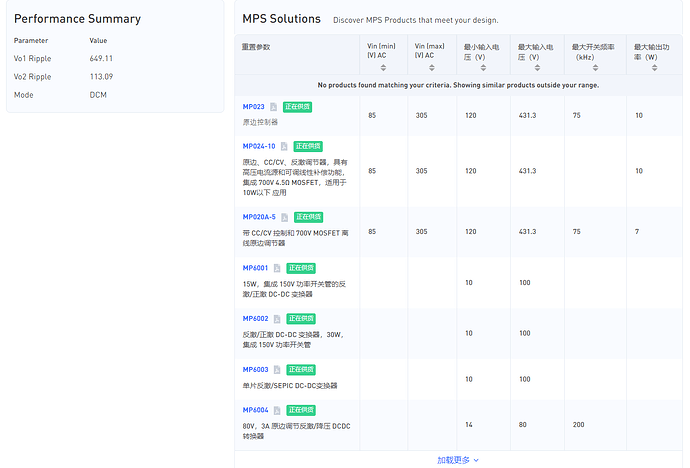Screen dimensions: 690x468
Task: Click the MP6002 description text
Action: pyautogui.click(x=293, y=340)
